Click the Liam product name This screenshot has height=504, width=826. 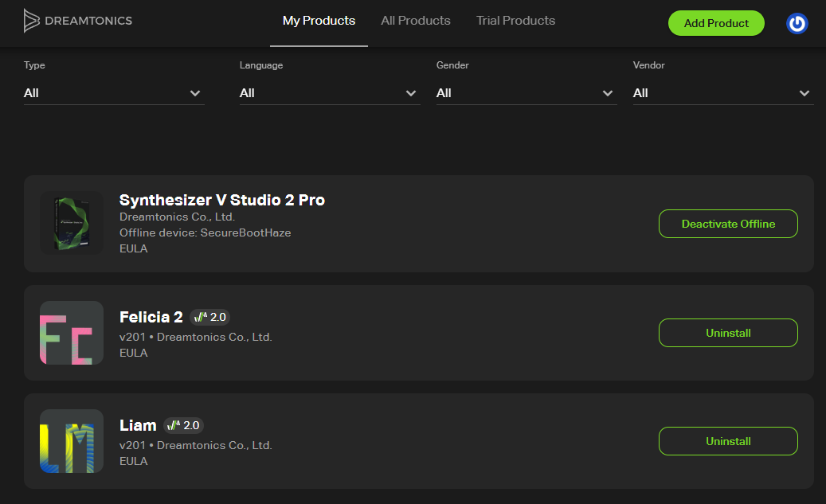tap(138, 425)
